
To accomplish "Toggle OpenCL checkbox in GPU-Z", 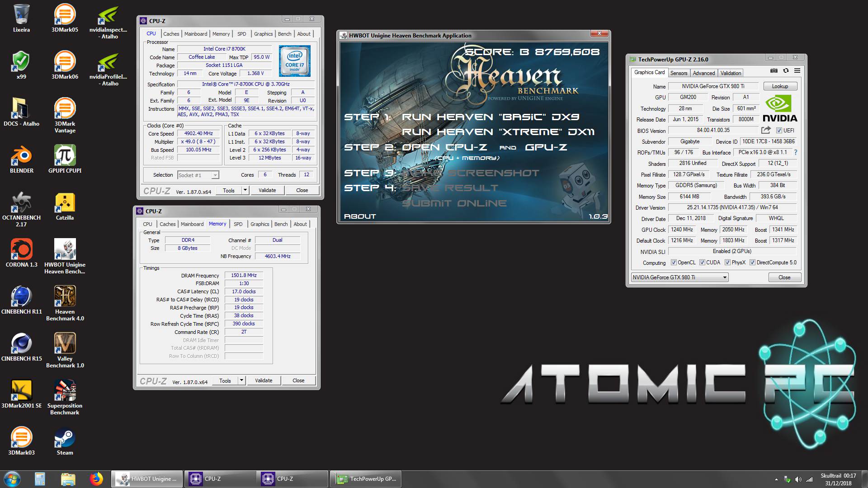I will [674, 263].
